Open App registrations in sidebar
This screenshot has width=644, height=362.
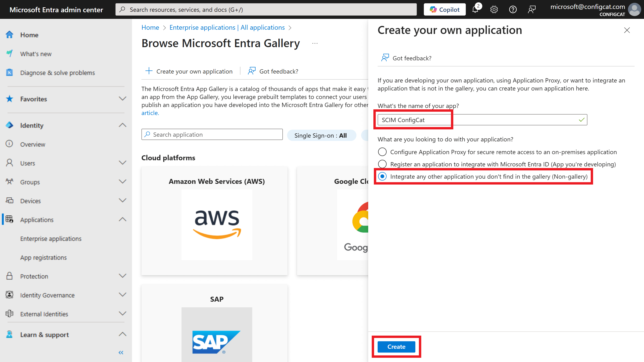[44, 257]
